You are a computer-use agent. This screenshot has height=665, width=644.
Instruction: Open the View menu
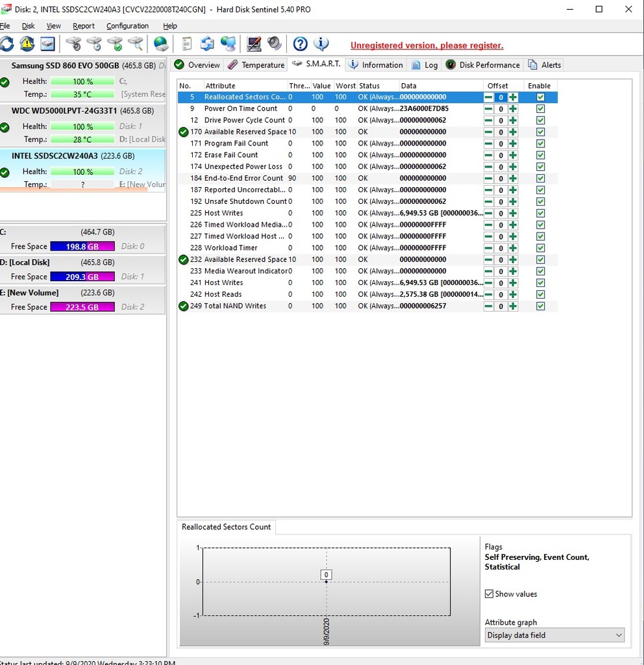pos(53,26)
